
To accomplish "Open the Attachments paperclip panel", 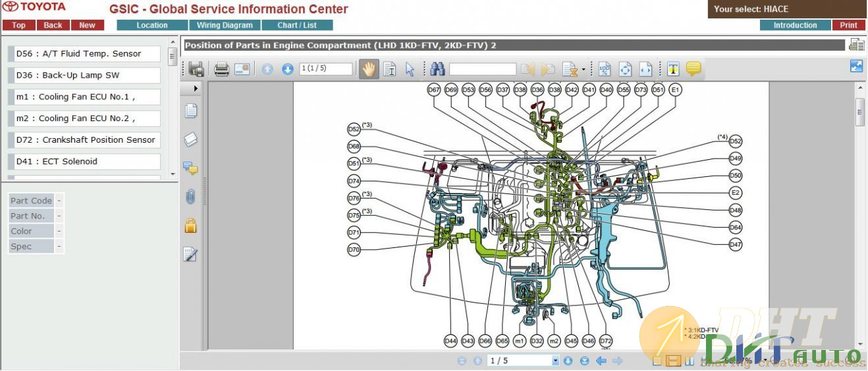I will point(190,196).
